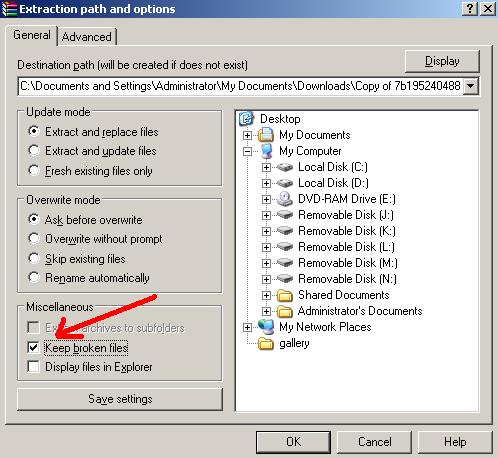The image size is (498, 458).
Task: Select Fresh existing files only option
Action: click(x=34, y=170)
